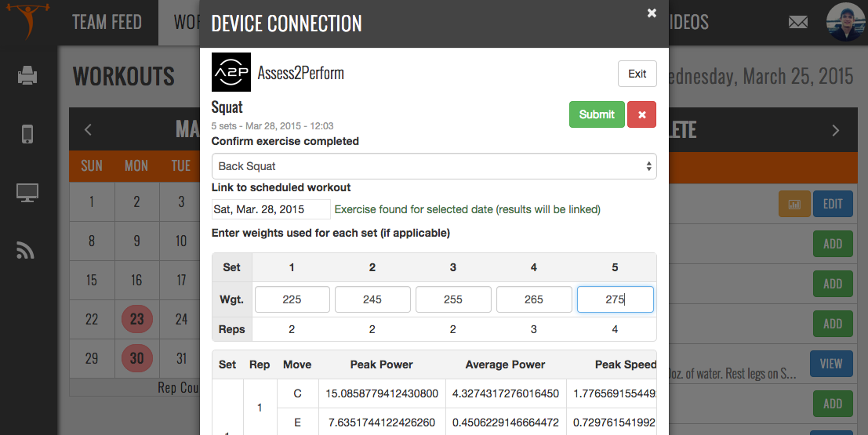Click the printer icon in left sidebar
This screenshot has height=435, width=868.
tap(28, 76)
